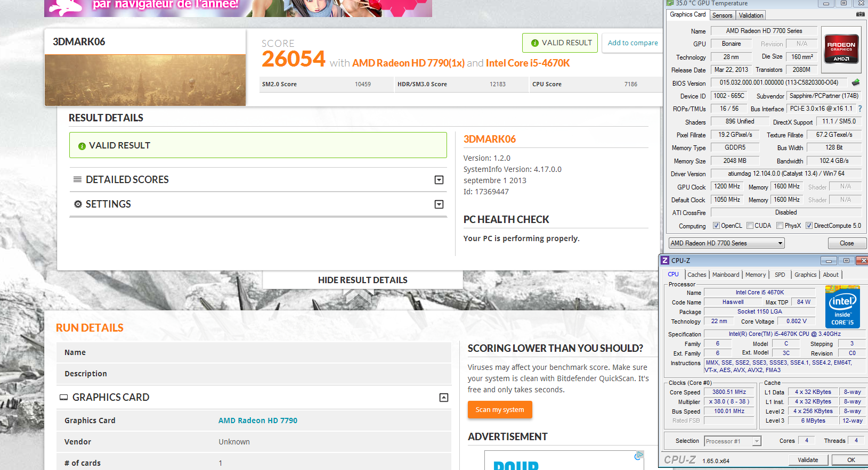This screenshot has height=470, width=868.
Task: Switch to Sensors tab in GPU-Z
Action: pos(722,15)
